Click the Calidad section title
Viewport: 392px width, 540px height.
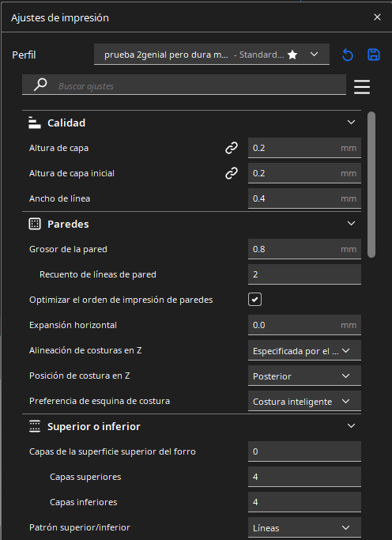click(x=66, y=123)
